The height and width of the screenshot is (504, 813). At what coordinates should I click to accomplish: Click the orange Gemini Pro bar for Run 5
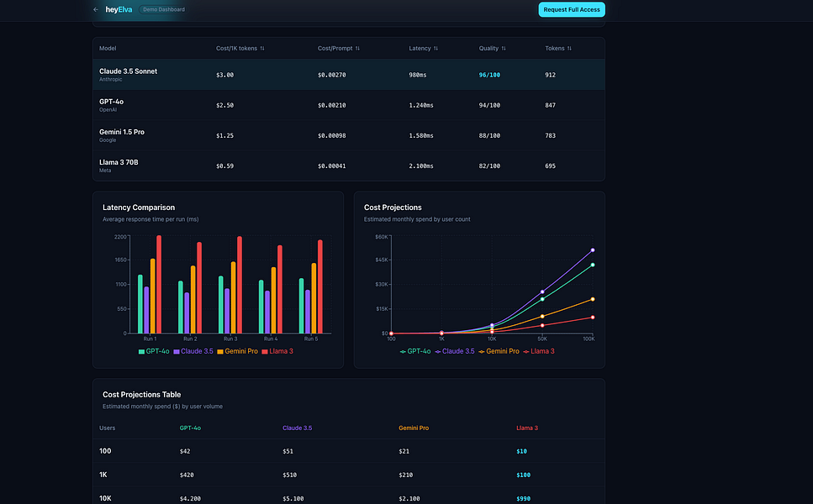[314, 298]
